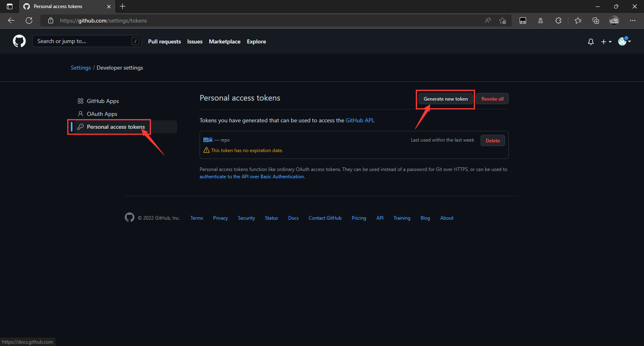Click the rounded-square extension icon in toolbar
This screenshot has height=346, width=644.
[523, 21]
